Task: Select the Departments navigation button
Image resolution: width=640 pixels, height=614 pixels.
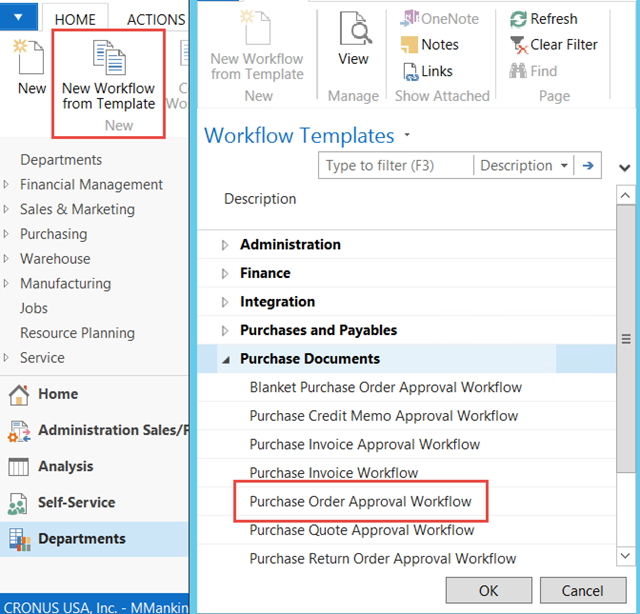Action: [x=94, y=539]
